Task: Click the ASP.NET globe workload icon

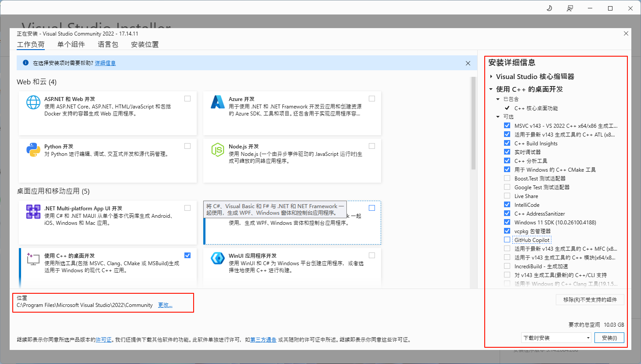Action: (33, 102)
